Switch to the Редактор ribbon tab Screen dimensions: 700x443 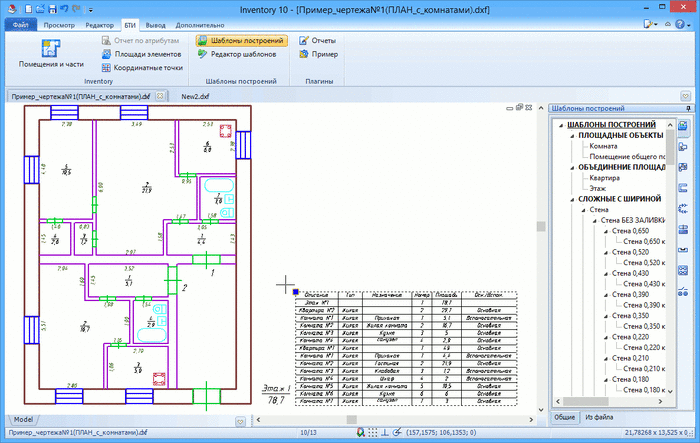click(99, 24)
